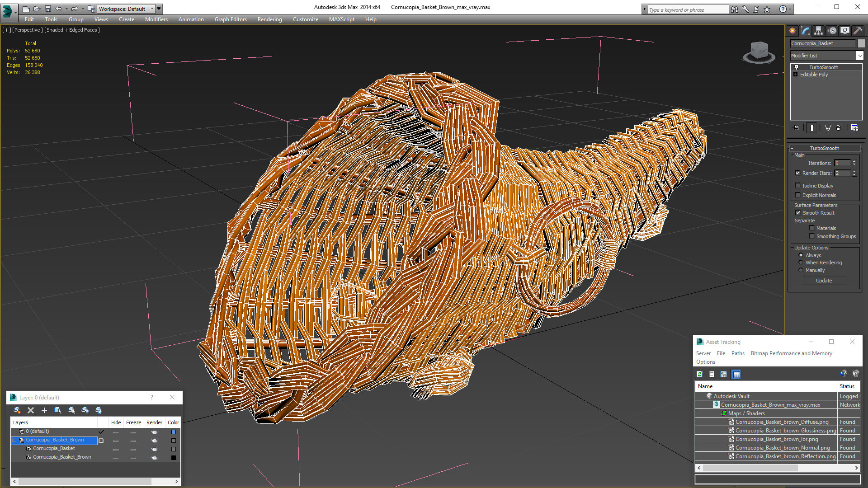Increase Iterations spinner value
The image size is (868, 488).
854,161
